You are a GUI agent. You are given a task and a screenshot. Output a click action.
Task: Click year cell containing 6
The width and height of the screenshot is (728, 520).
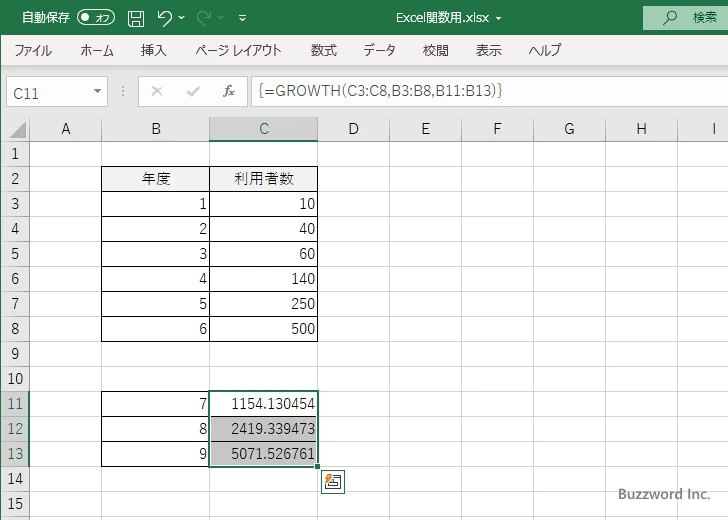click(156, 329)
